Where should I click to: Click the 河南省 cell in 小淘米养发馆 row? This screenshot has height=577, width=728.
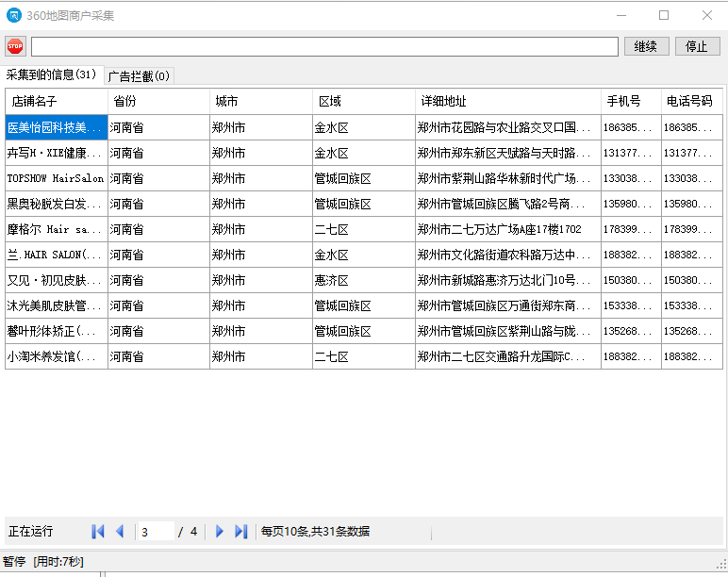158,357
